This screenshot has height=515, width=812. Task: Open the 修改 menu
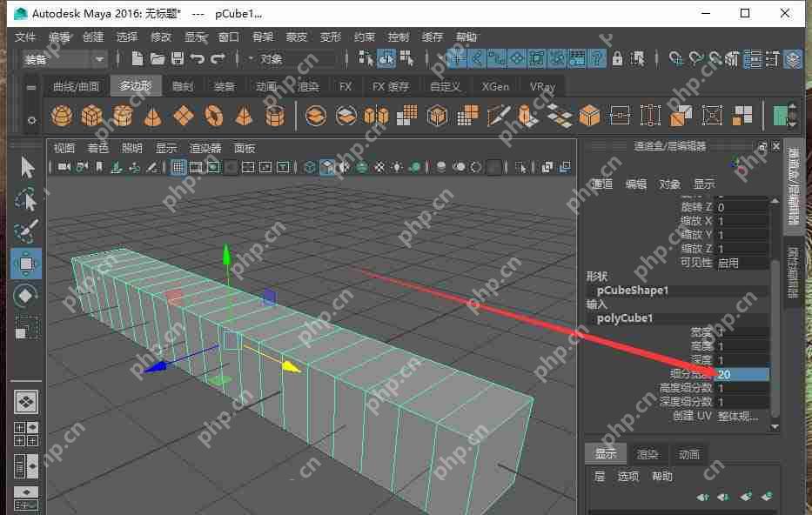coord(161,37)
